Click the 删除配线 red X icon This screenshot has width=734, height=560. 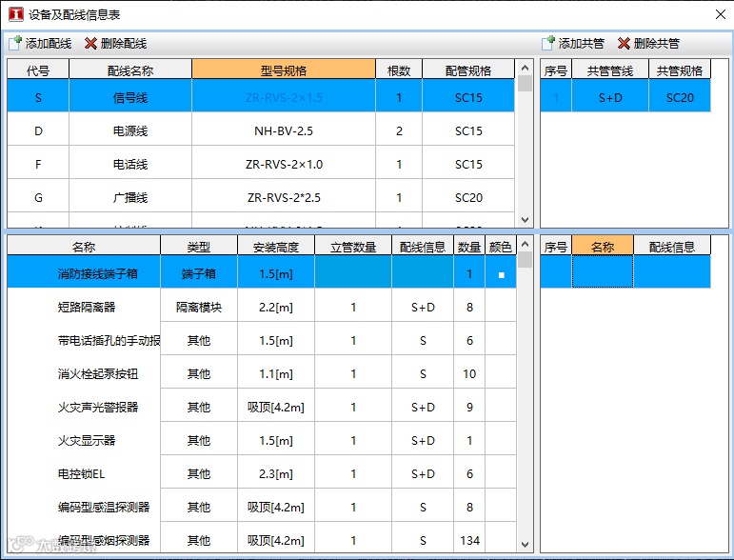click(x=90, y=44)
